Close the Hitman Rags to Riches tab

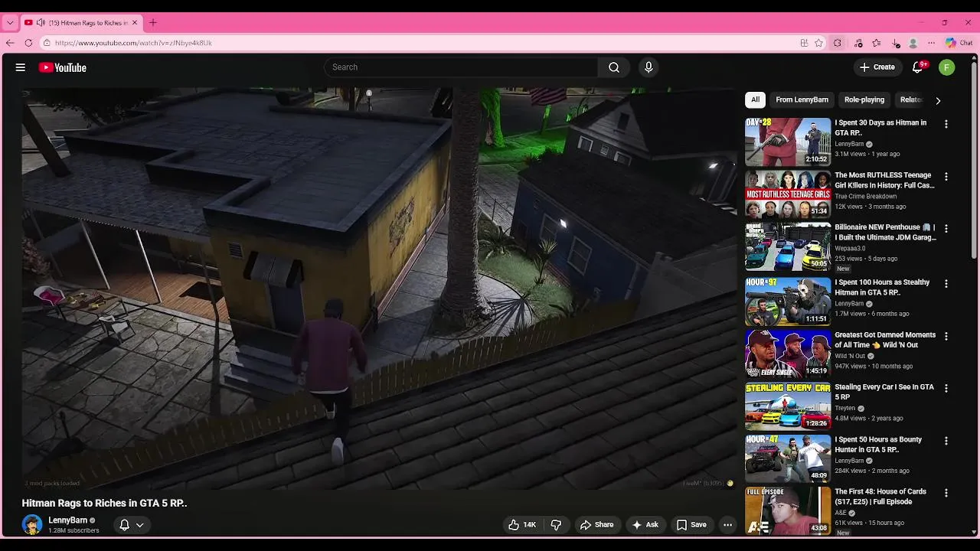(x=135, y=23)
